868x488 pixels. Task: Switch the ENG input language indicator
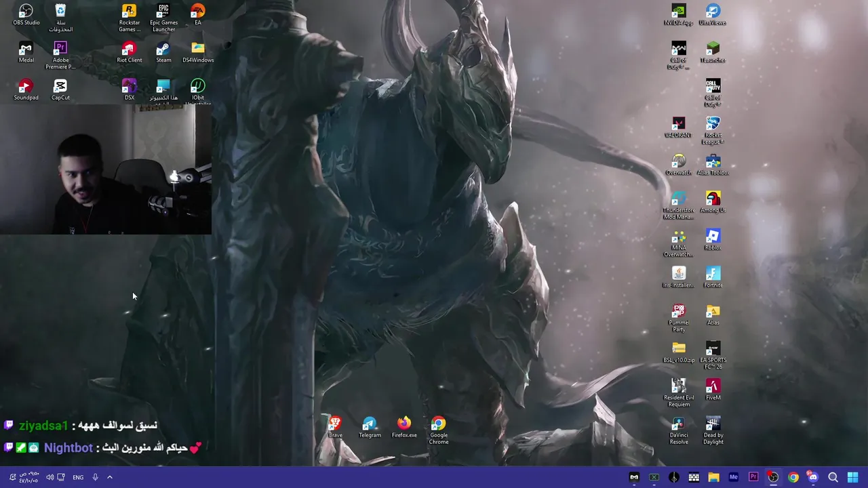(78, 477)
